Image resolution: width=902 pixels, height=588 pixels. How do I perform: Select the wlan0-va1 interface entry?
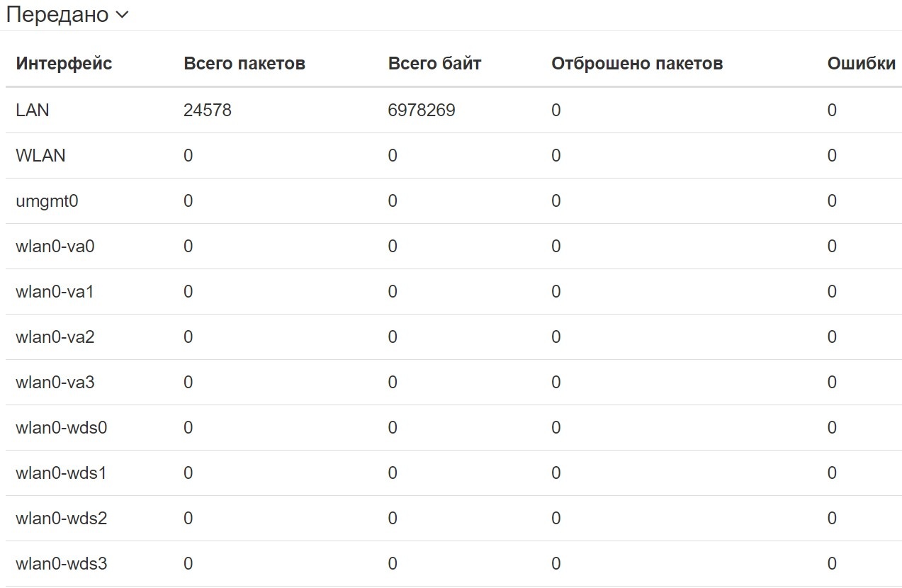click(55, 291)
